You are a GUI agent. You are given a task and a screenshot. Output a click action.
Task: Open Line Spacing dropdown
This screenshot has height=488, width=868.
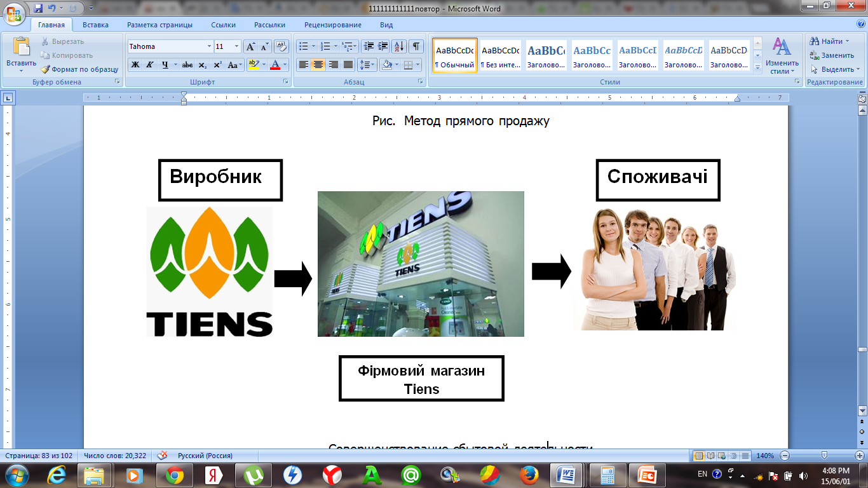coord(367,65)
